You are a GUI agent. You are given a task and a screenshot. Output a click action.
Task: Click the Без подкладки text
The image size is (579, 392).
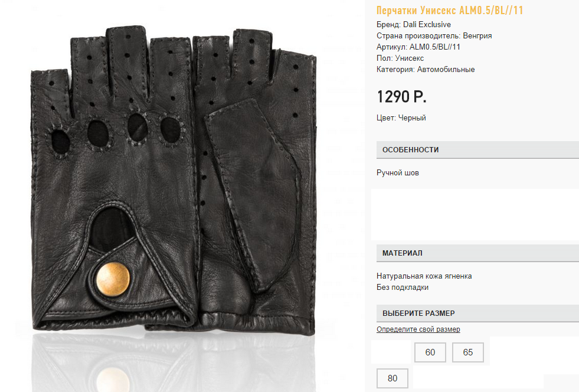pyautogui.click(x=403, y=287)
